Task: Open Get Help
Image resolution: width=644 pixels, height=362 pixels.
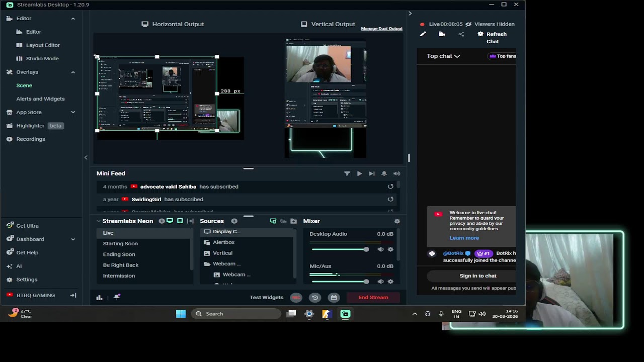Action: [x=27, y=252]
